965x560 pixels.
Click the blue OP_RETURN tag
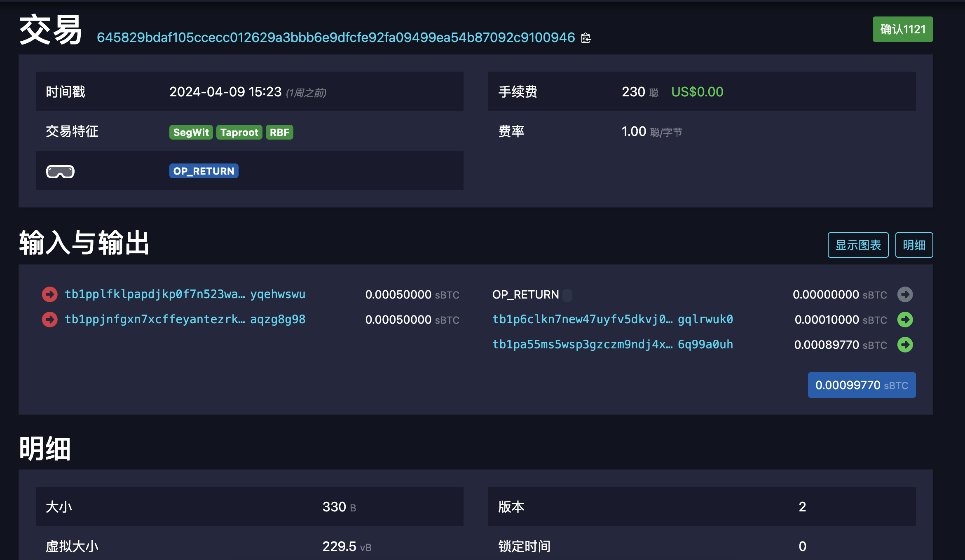(x=204, y=171)
